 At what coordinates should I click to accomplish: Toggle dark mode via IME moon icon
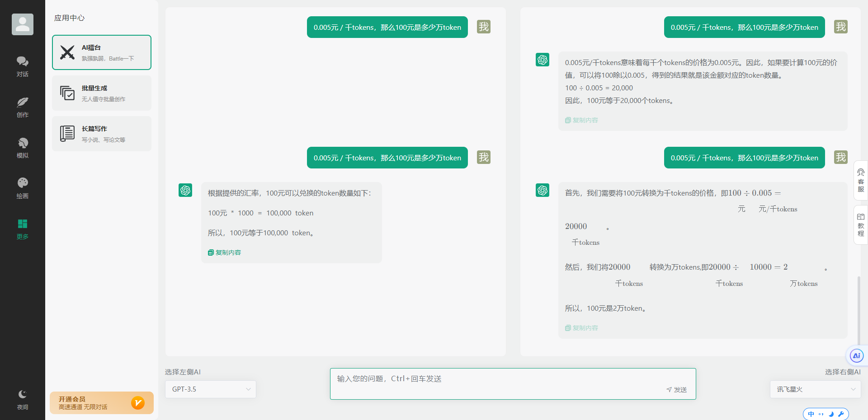pos(832,414)
